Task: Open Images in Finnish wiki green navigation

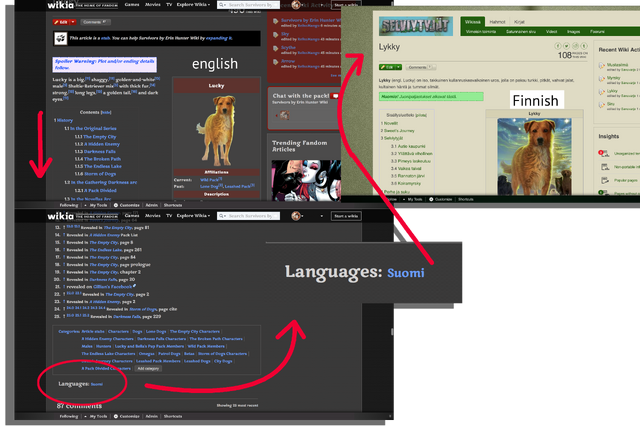Action: (x=573, y=31)
